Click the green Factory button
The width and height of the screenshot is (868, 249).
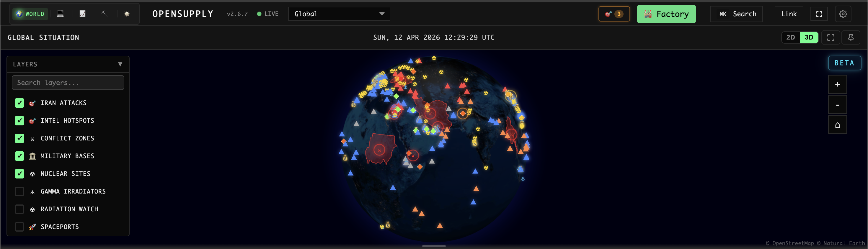click(666, 14)
